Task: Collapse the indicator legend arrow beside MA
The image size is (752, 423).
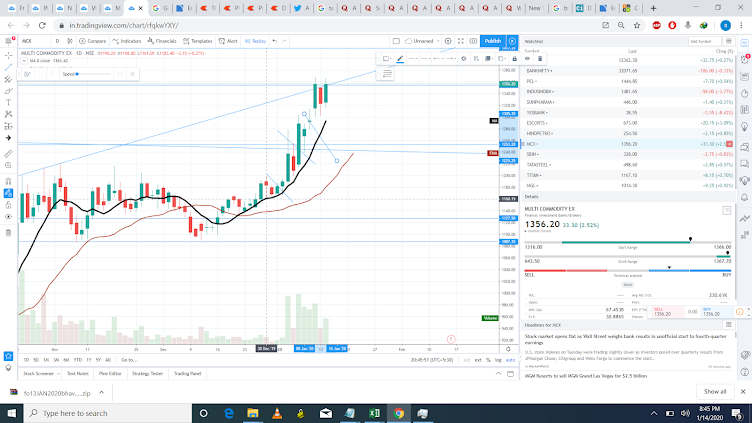Action: coord(24,61)
